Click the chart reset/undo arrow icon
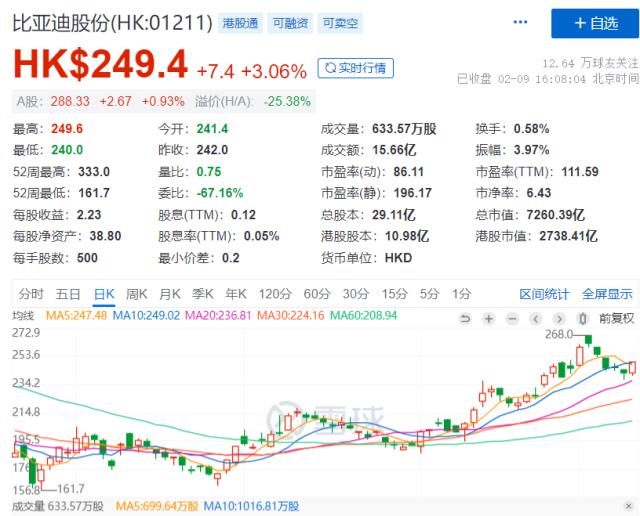Image resolution: width=640 pixels, height=516 pixels. (465, 318)
